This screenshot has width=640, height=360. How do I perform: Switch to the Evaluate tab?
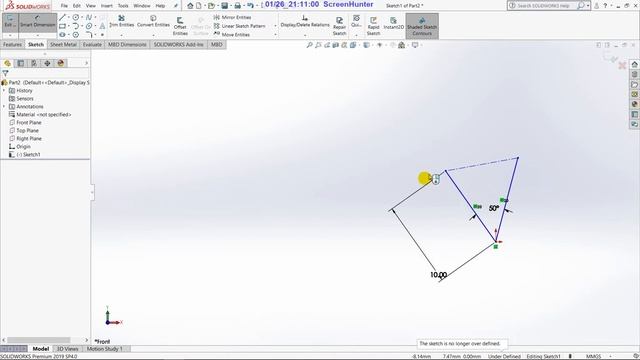[x=92, y=44]
